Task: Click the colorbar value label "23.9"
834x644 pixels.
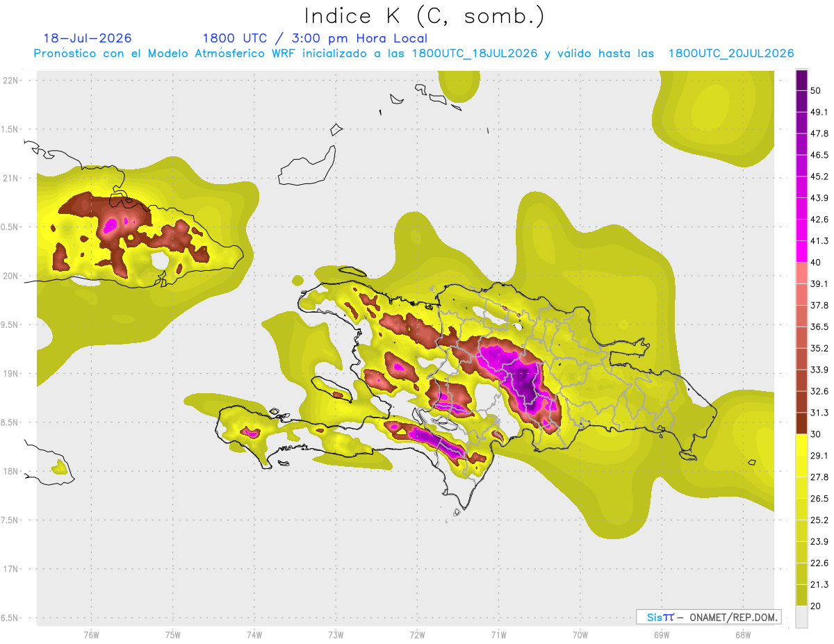Action: pos(819,541)
